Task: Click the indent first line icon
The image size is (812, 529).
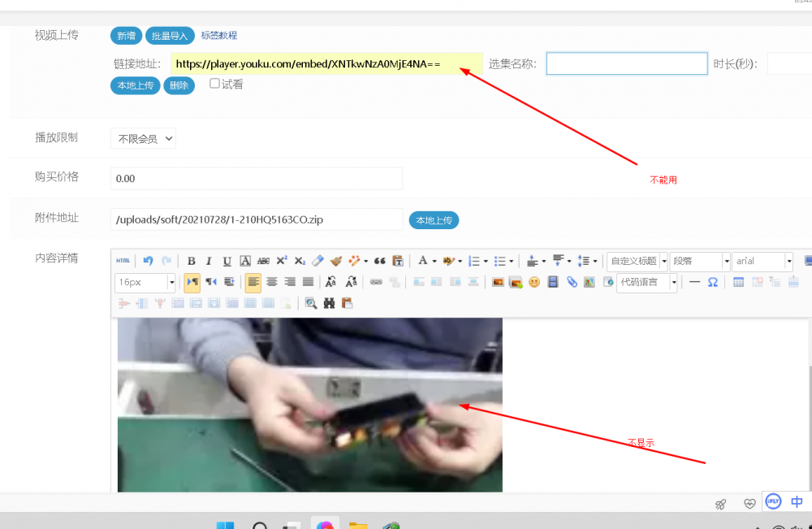Action: click(x=229, y=282)
